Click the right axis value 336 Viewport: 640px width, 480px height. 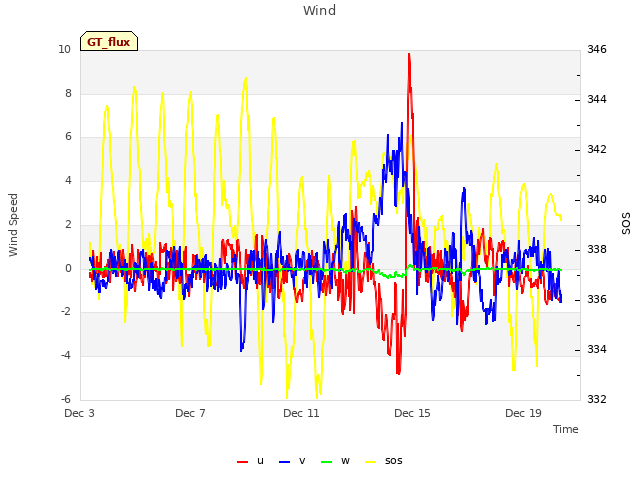point(597,300)
